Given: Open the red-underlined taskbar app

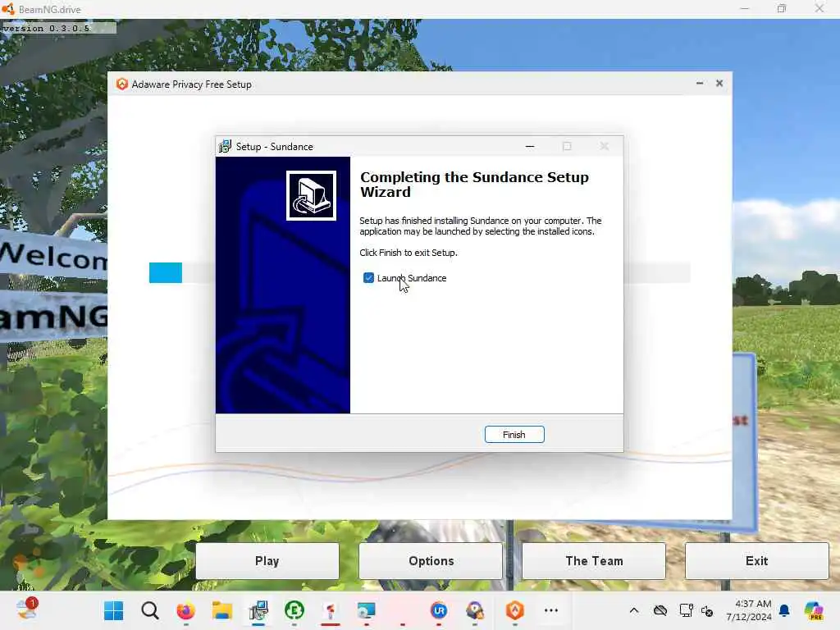Looking at the screenshot, I should 331,610.
